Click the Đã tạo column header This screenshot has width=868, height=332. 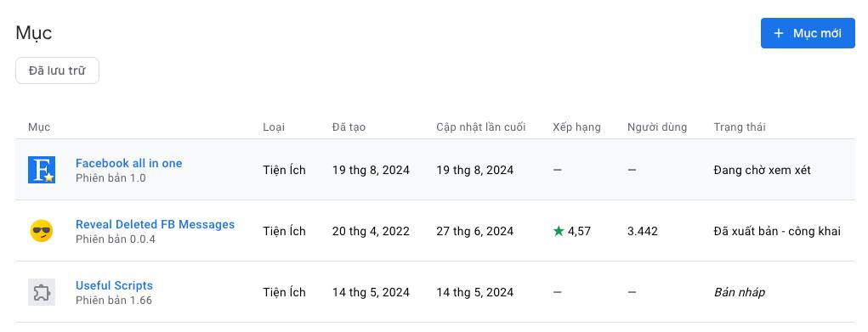349,127
